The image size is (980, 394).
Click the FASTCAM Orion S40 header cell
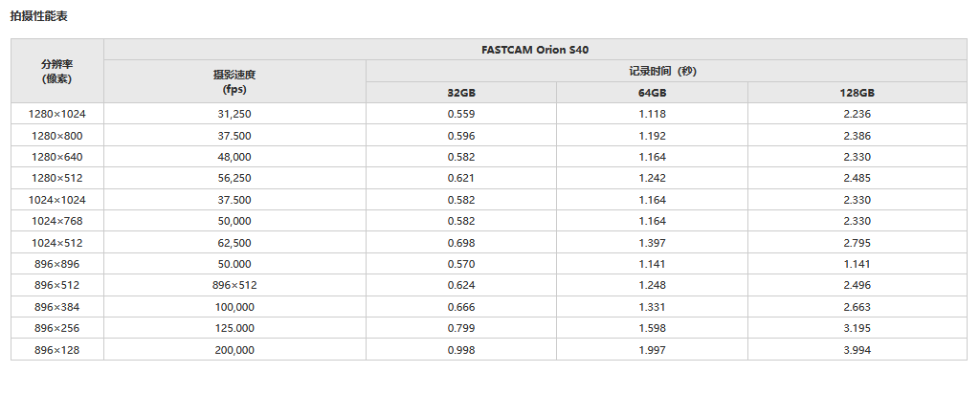(535, 50)
